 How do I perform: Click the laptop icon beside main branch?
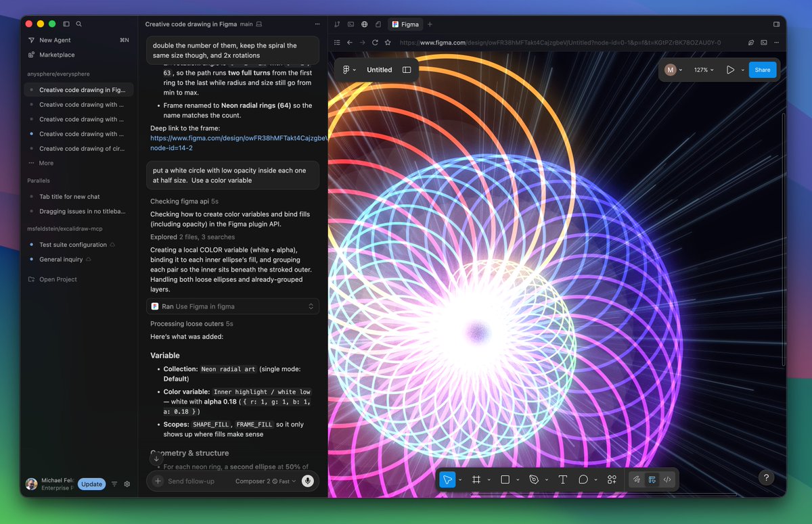259,24
